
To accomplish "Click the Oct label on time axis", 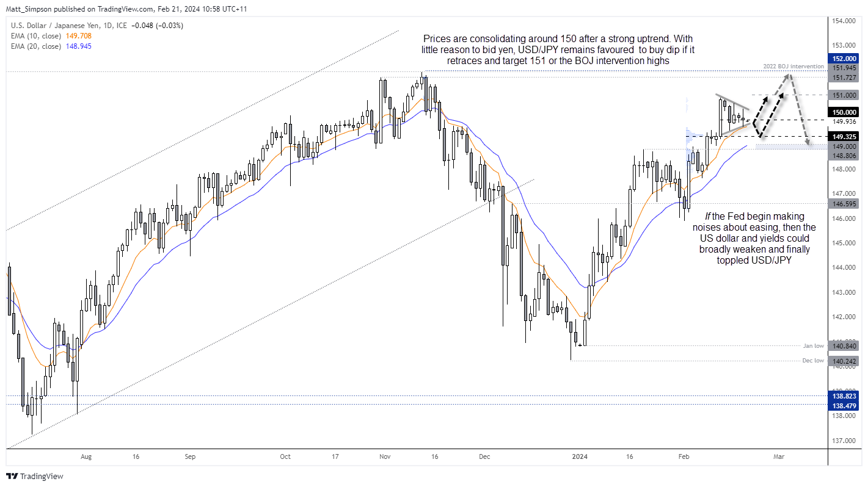I will [x=285, y=456].
